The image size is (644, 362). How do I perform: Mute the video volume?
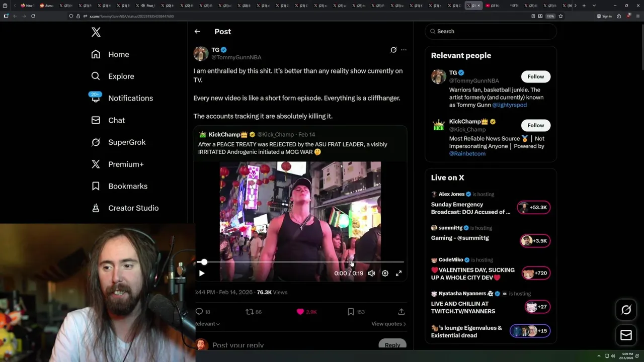click(371, 273)
